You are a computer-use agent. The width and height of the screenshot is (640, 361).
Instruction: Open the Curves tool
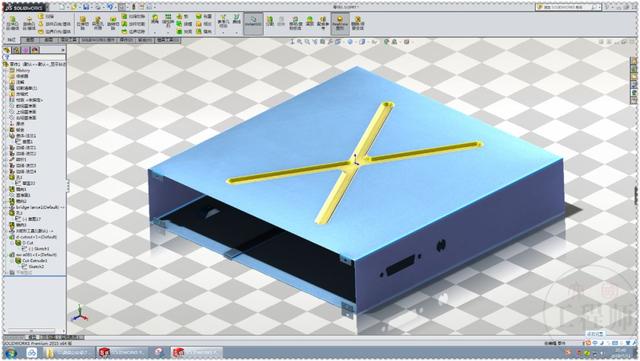tap(237, 20)
